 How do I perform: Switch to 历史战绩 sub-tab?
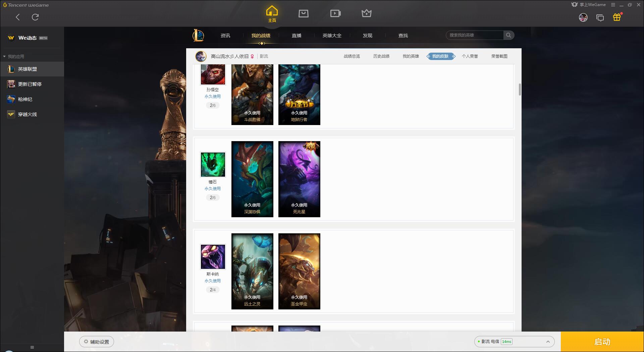[x=381, y=56]
